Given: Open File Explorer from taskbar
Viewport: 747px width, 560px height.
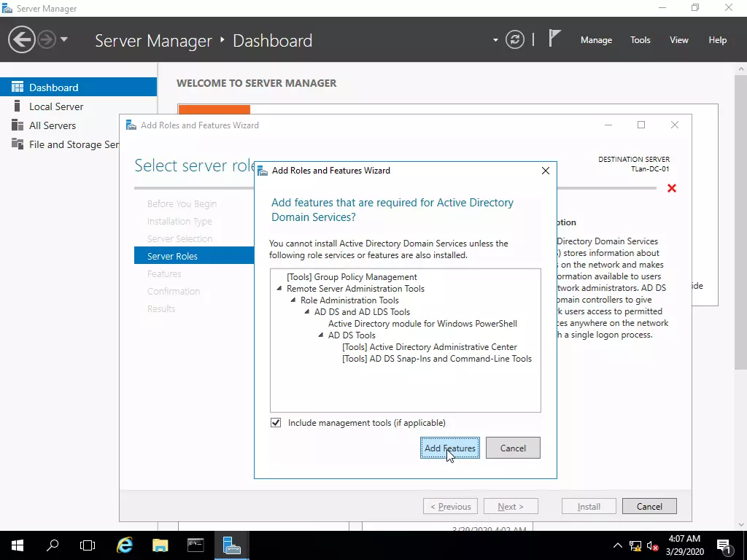Looking at the screenshot, I should click(160, 545).
